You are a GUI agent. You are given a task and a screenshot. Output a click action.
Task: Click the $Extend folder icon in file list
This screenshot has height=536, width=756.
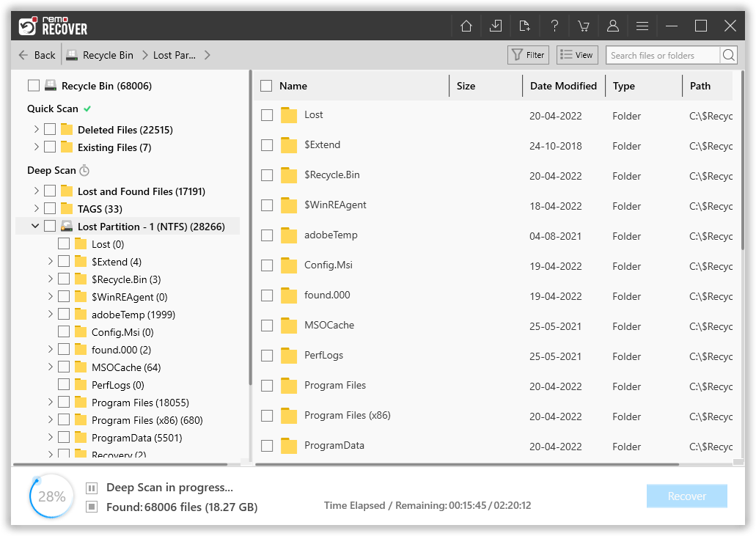289,145
